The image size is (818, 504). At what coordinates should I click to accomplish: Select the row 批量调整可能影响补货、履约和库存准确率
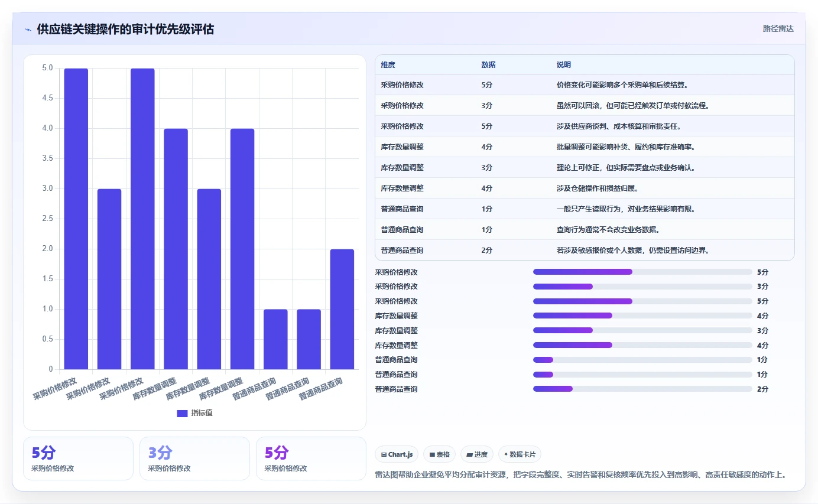click(585, 147)
